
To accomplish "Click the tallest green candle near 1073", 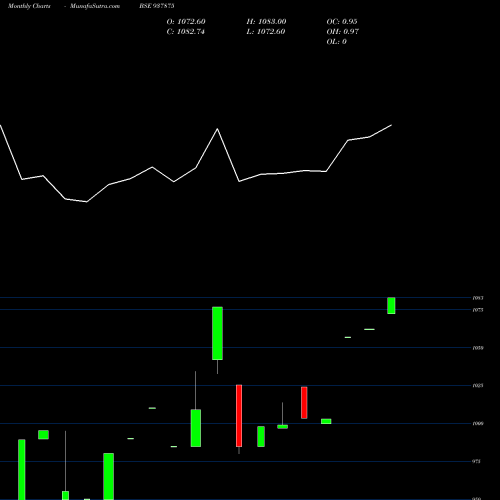I will coord(217,333).
